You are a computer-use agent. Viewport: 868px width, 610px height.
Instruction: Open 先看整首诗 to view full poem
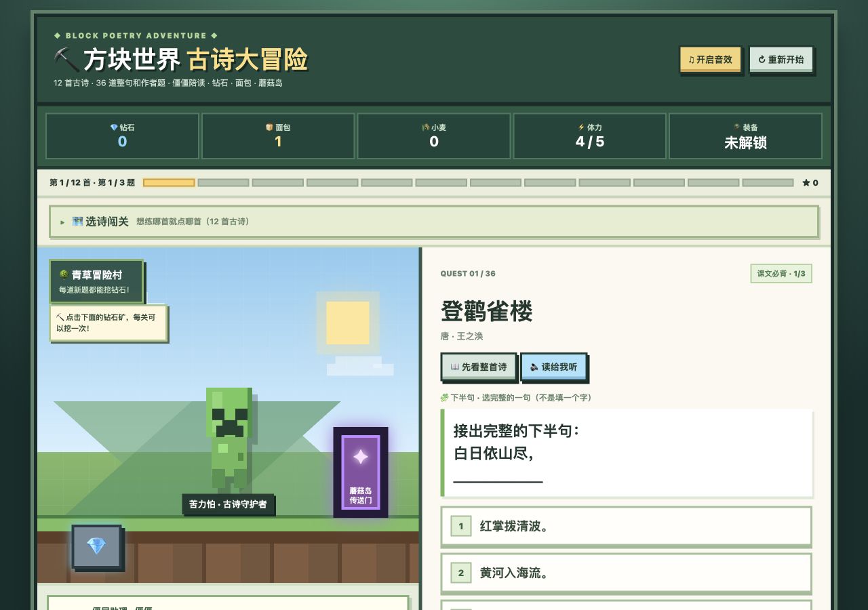click(x=479, y=367)
